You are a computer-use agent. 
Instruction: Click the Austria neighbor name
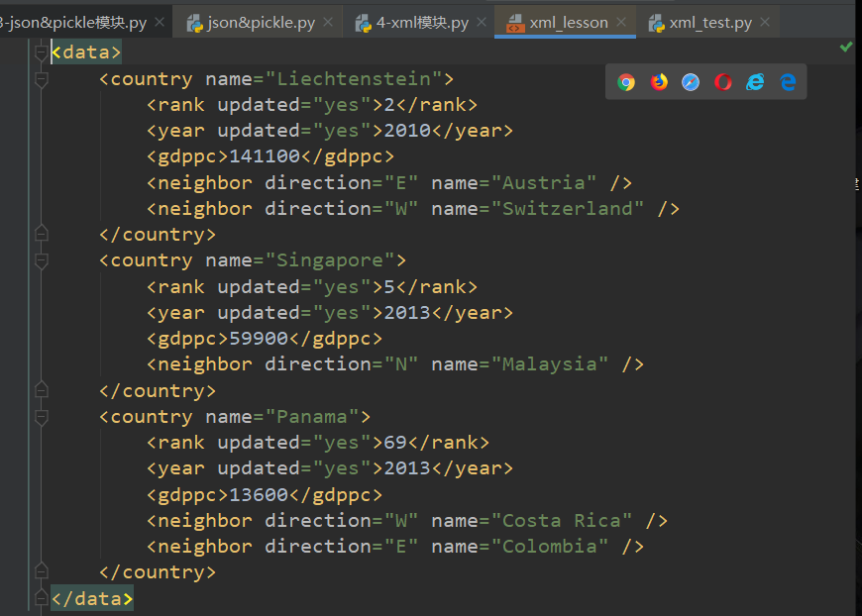pos(544,182)
